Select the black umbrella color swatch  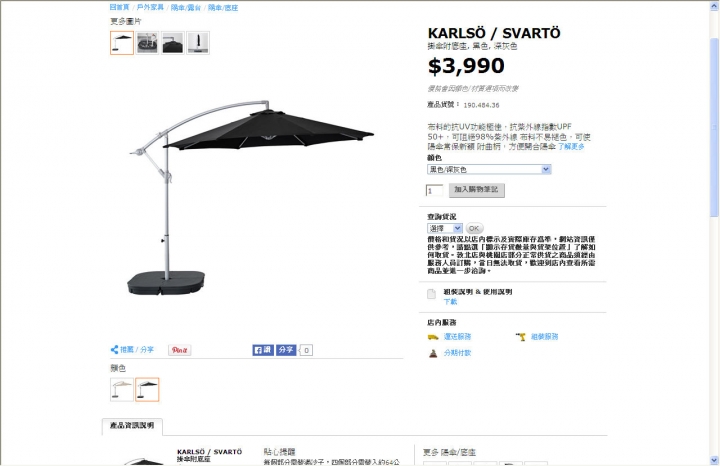(x=147, y=389)
